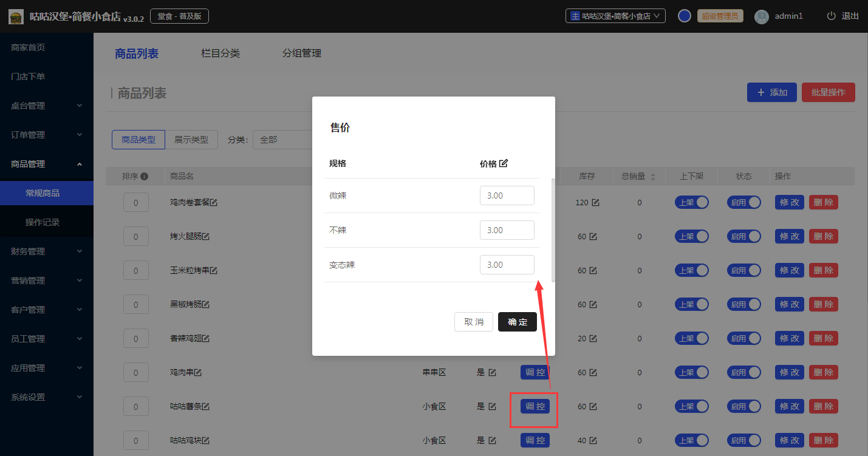
Task: Toggle 上架 switch for 黑椒烤肠
Action: coord(692,305)
